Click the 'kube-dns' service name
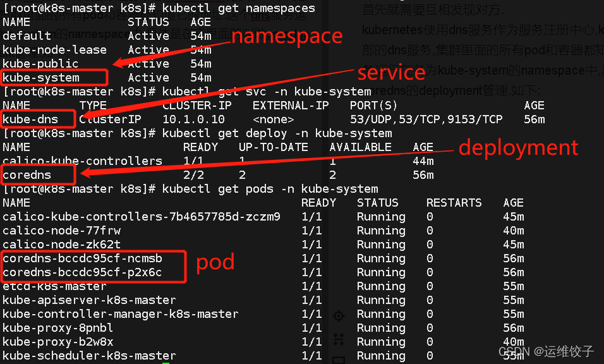Viewport: 604px width, 364px height. (x=30, y=119)
